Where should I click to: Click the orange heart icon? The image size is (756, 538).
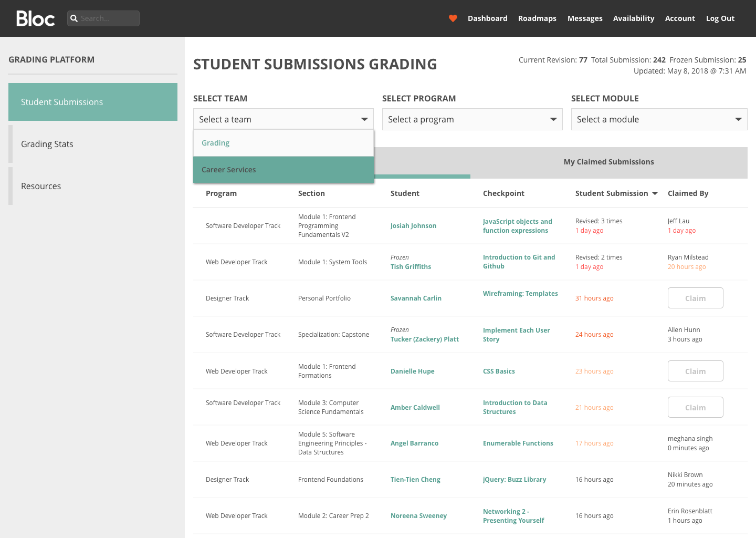tap(453, 18)
